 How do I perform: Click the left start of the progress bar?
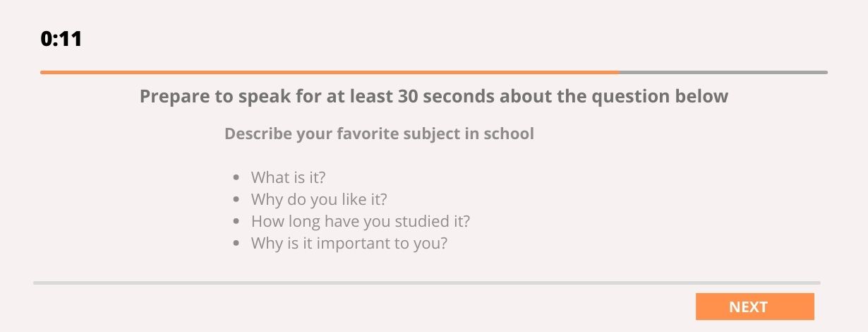pos(42,72)
